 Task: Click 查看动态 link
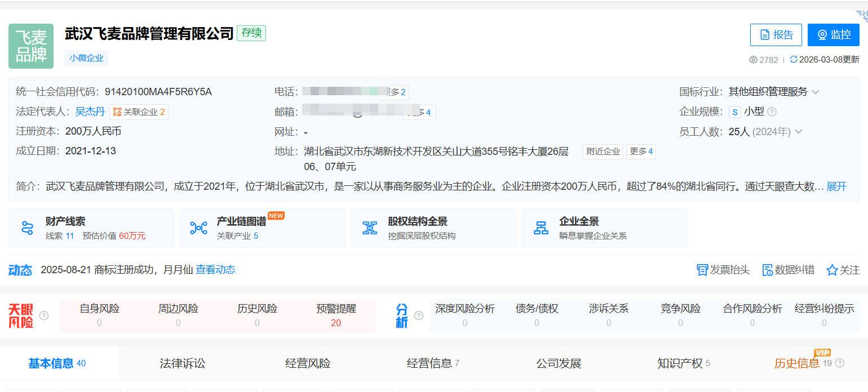(215, 270)
